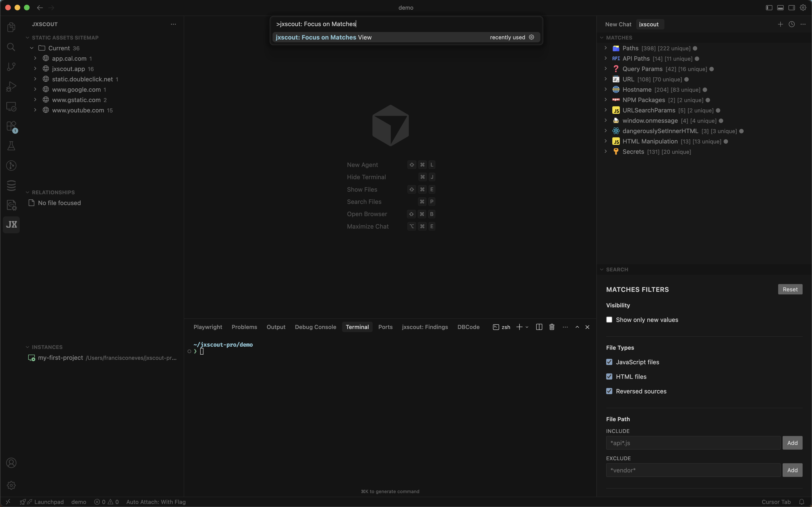Open the new terminal profile dropdown arrow
Screen dimensions: 812x507
[x=527, y=327]
